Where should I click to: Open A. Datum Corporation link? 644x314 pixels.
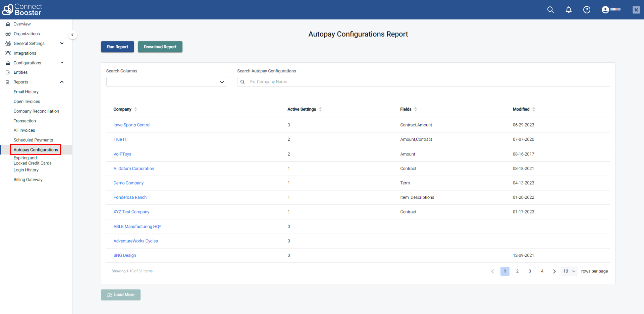[x=134, y=169]
